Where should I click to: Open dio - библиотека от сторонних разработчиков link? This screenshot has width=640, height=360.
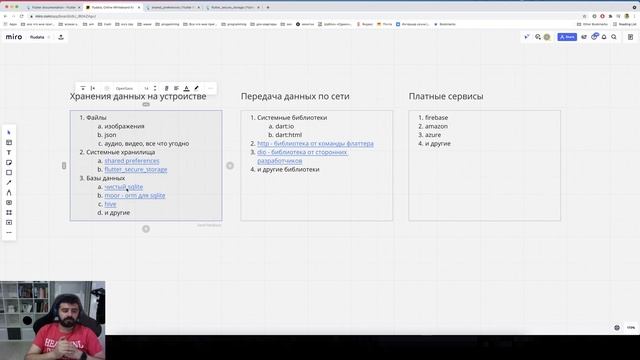pyautogui.click(x=302, y=156)
